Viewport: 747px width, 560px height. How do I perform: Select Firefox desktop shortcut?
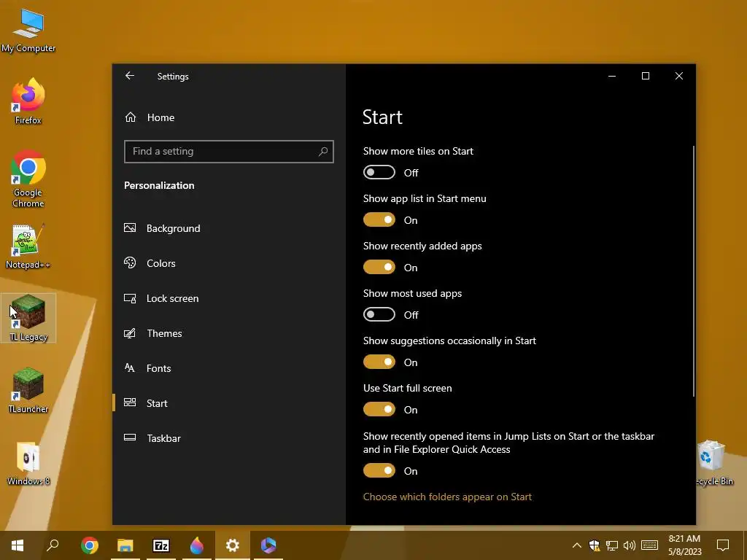tap(28, 101)
